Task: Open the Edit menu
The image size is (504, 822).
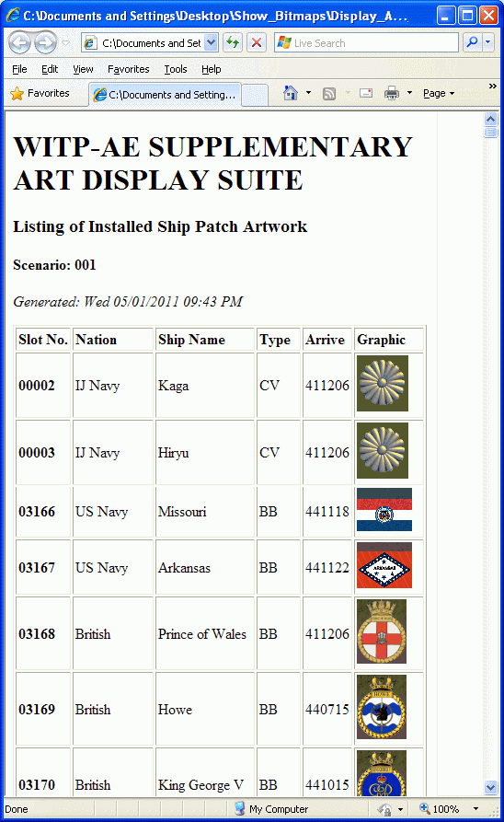Action: click(50, 69)
